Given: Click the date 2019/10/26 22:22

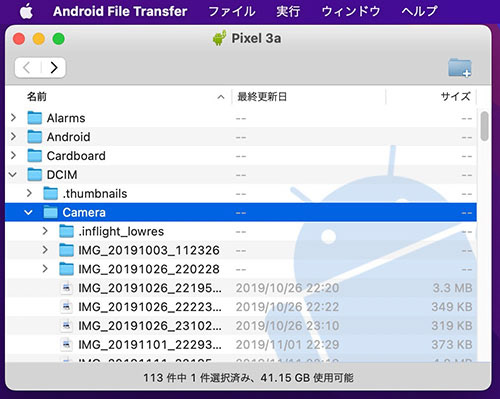Looking at the screenshot, I should tap(287, 307).
